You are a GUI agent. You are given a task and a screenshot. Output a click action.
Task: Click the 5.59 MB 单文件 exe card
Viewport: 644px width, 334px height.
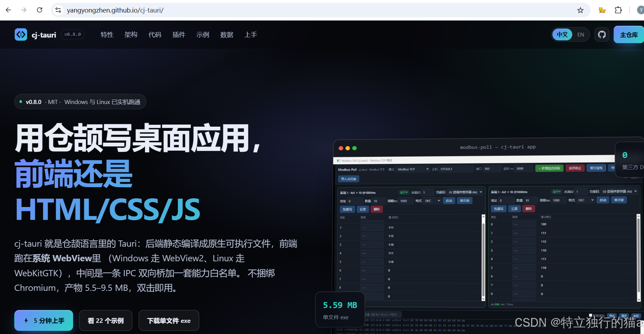coord(340,310)
